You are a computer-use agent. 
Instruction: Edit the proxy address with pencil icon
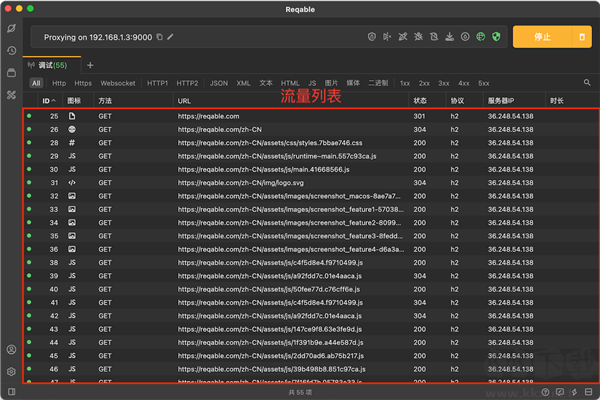171,37
